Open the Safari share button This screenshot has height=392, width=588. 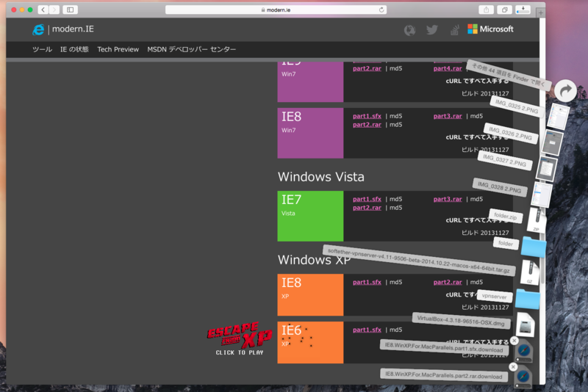tap(487, 10)
